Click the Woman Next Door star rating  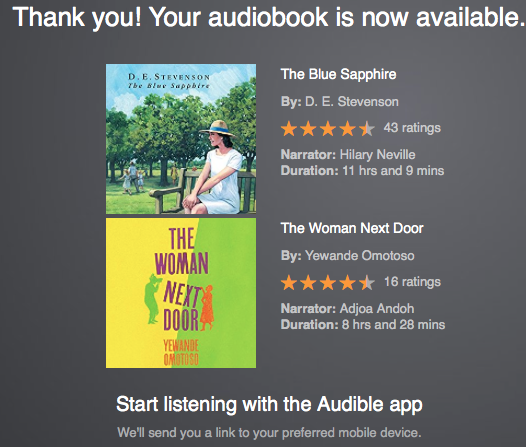click(328, 283)
